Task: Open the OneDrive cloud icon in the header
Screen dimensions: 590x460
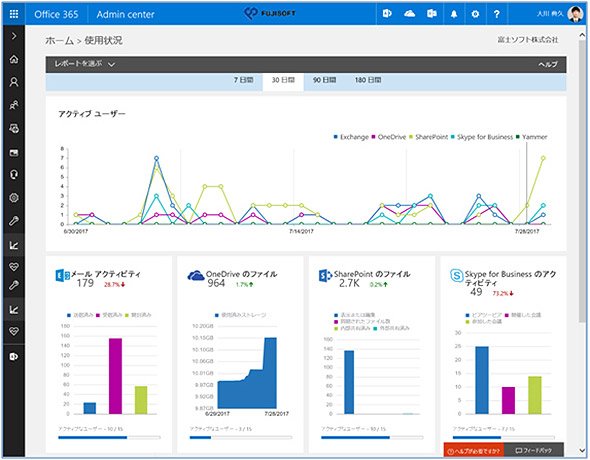Action: coord(409,14)
